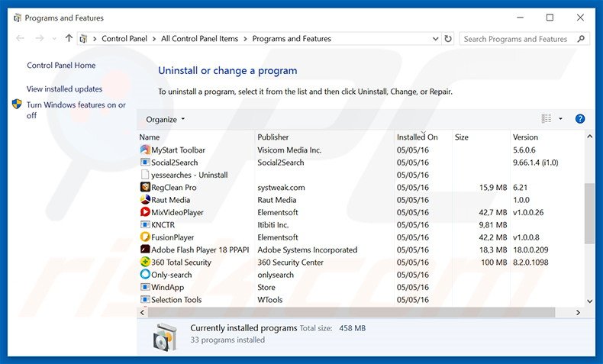Click the MixVideoPlayer red play icon

145,212
